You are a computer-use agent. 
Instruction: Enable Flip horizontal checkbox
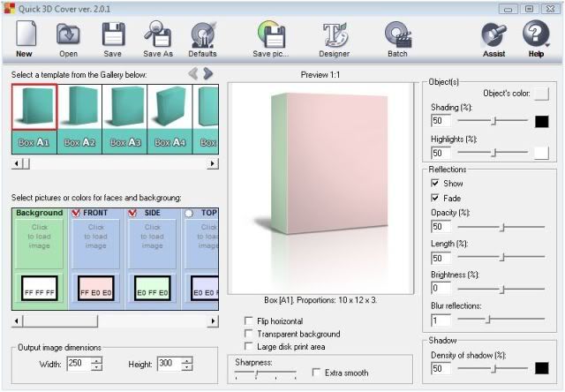[x=249, y=321]
